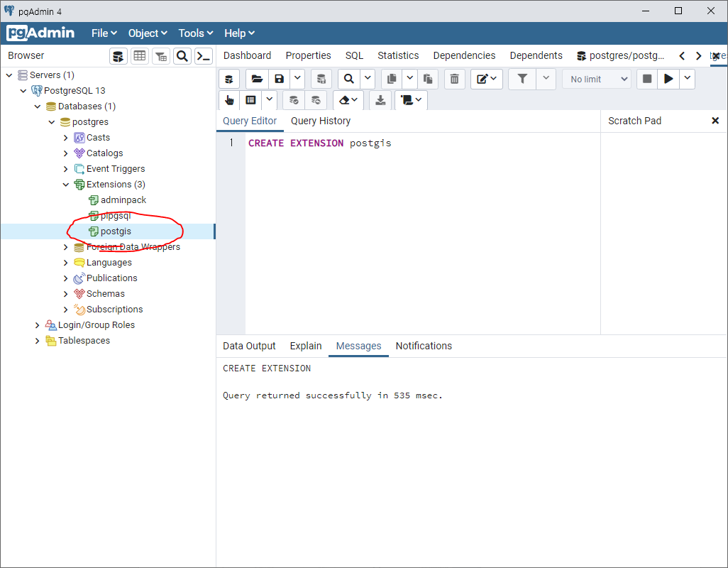728x568 pixels.
Task: Collapse the PostgreSQL 13 server node
Action: [23, 91]
